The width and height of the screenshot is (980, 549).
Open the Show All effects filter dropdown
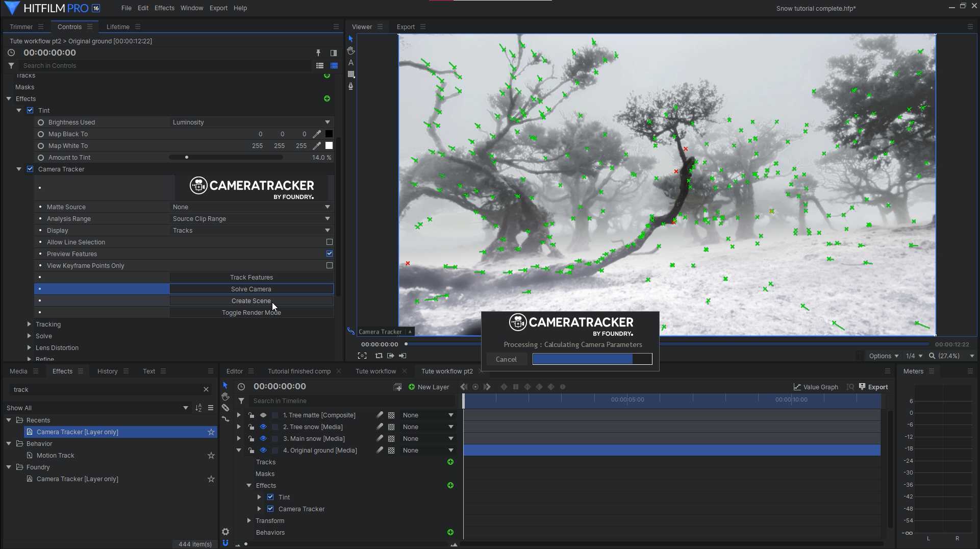point(97,408)
